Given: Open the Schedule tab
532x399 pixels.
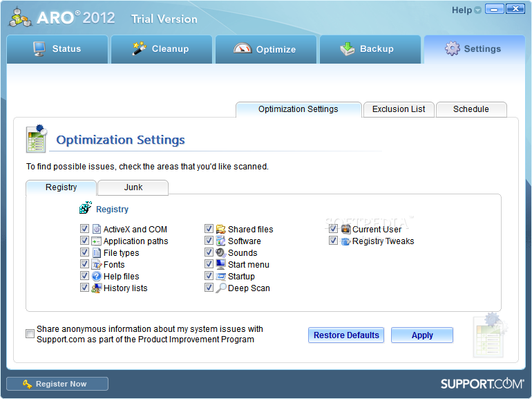Looking at the screenshot, I should pyautogui.click(x=471, y=109).
